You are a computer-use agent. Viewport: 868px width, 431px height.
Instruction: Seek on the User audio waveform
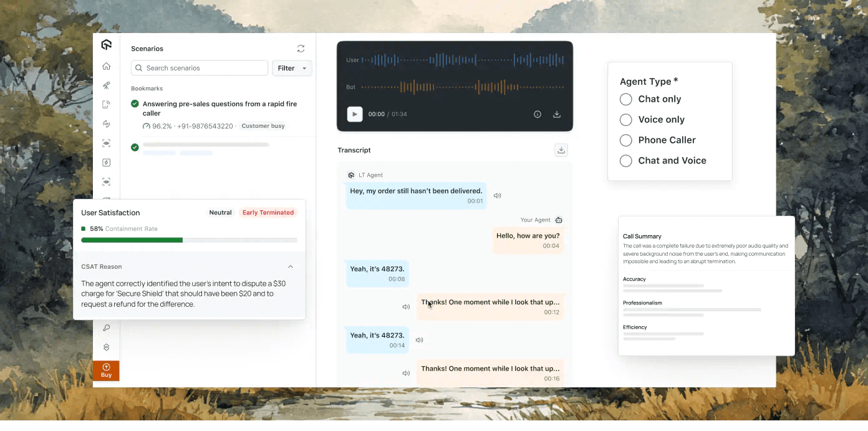463,60
